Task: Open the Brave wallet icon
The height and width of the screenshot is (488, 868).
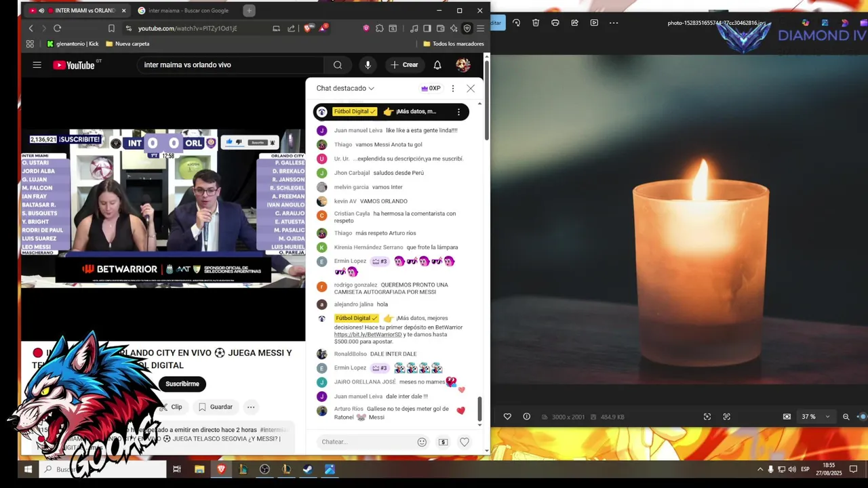Action: pyautogui.click(x=441, y=28)
